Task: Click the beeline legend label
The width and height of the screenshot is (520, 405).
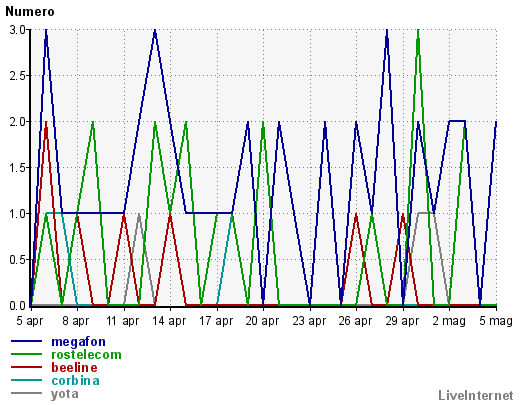Action: [x=74, y=367]
